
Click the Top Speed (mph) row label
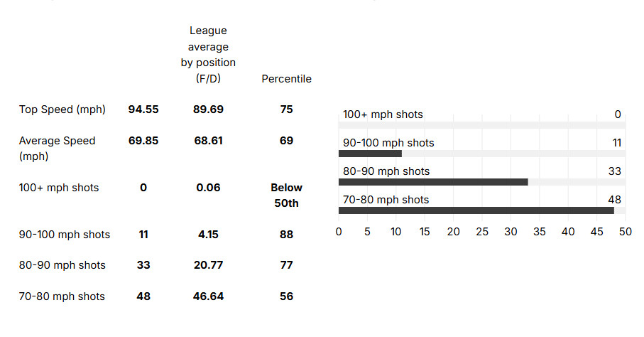pyautogui.click(x=62, y=109)
